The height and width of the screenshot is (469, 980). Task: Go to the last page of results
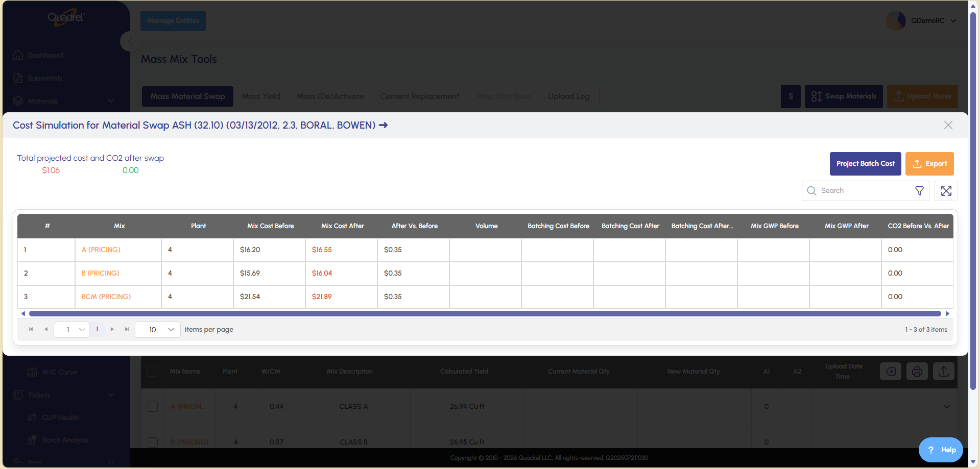(127, 330)
